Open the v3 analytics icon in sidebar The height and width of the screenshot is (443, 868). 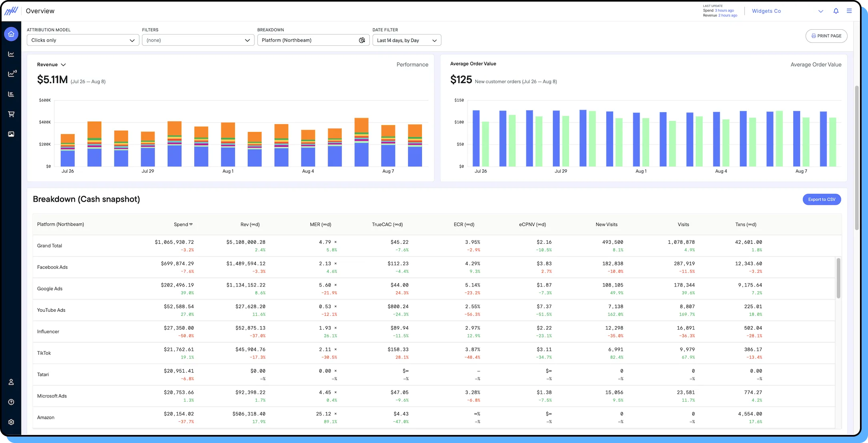coord(11,74)
